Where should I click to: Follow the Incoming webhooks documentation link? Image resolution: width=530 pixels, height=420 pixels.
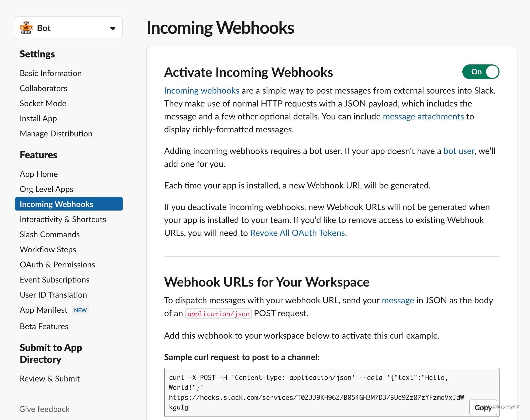(x=202, y=91)
